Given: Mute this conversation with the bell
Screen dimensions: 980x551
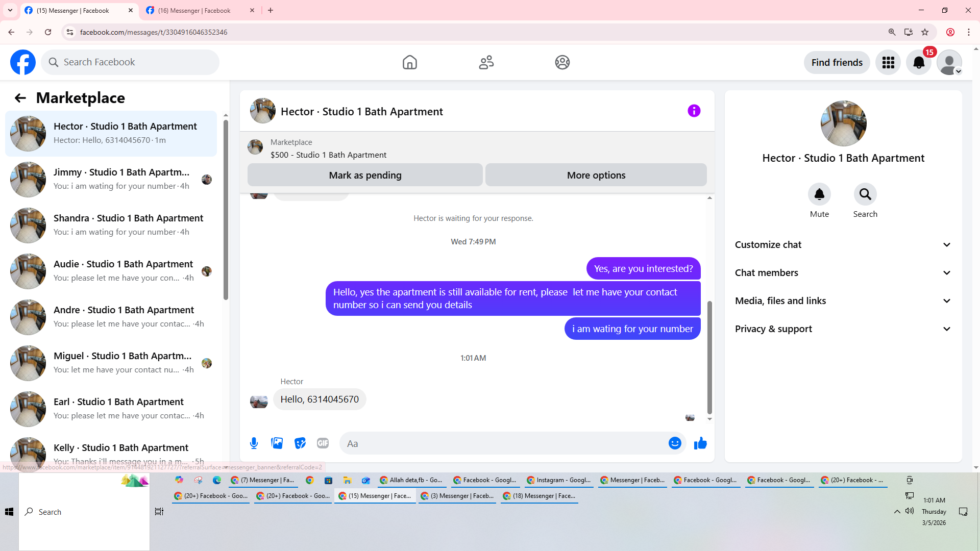Looking at the screenshot, I should click(x=819, y=194).
